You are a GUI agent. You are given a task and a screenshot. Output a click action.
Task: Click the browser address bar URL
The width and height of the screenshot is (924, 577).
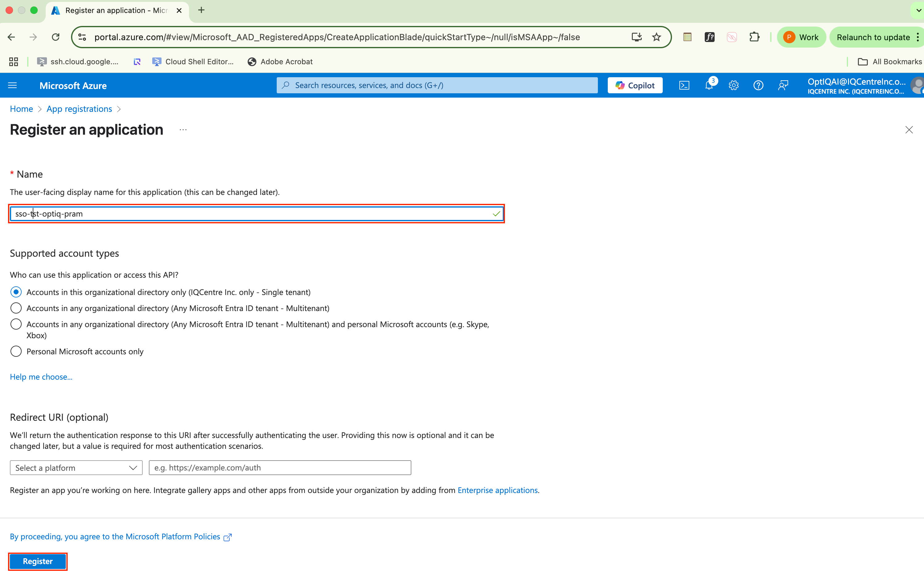[x=337, y=37]
